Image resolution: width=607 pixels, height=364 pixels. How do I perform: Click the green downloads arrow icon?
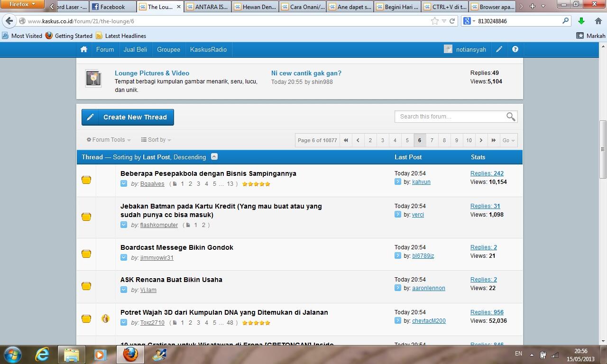(581, 21)
